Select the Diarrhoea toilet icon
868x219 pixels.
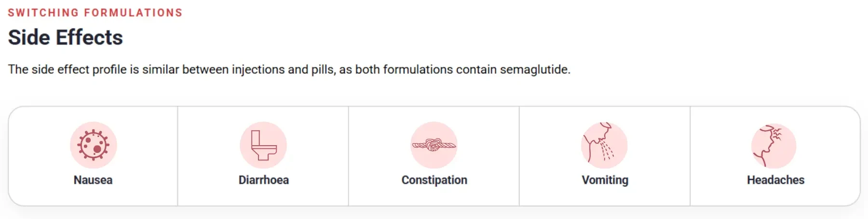[x=263, y=145]
